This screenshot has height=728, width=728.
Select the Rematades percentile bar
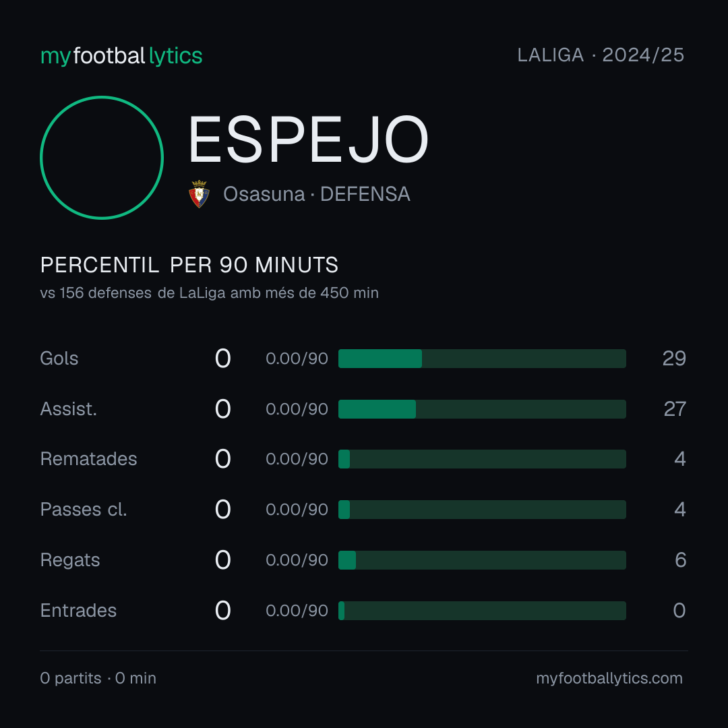tap(482, 459)
